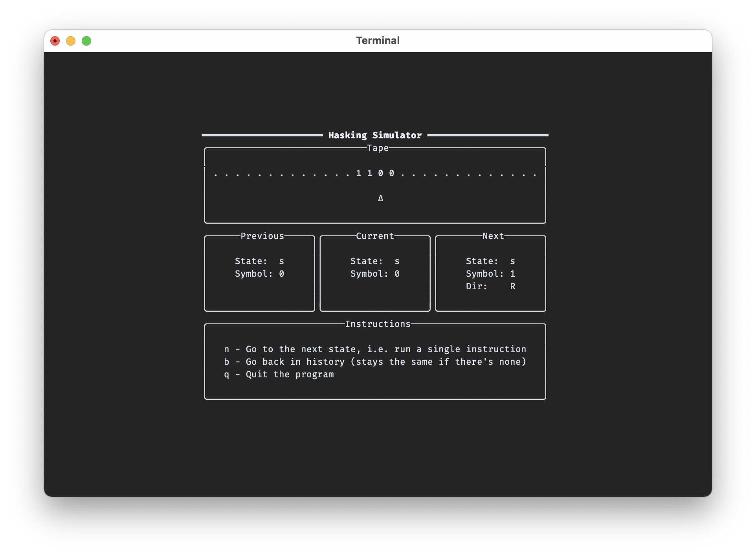Click 'State: s' in Current panel

[375, 261]
